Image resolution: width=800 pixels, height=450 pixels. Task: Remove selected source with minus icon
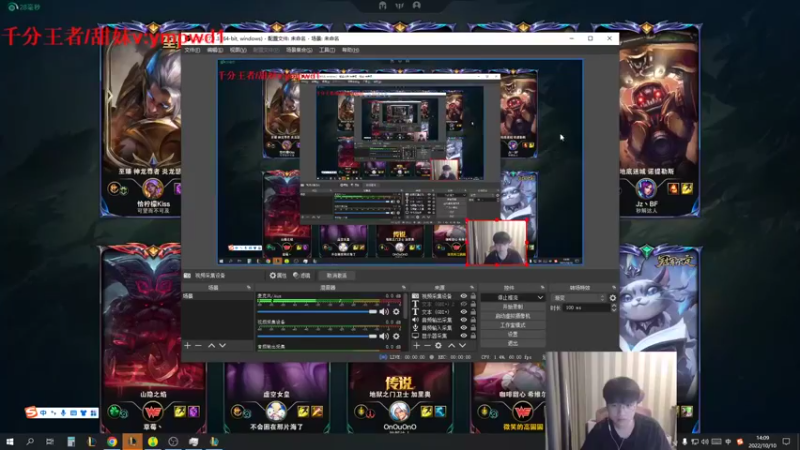pyautogui.click(x=428, y=345)
